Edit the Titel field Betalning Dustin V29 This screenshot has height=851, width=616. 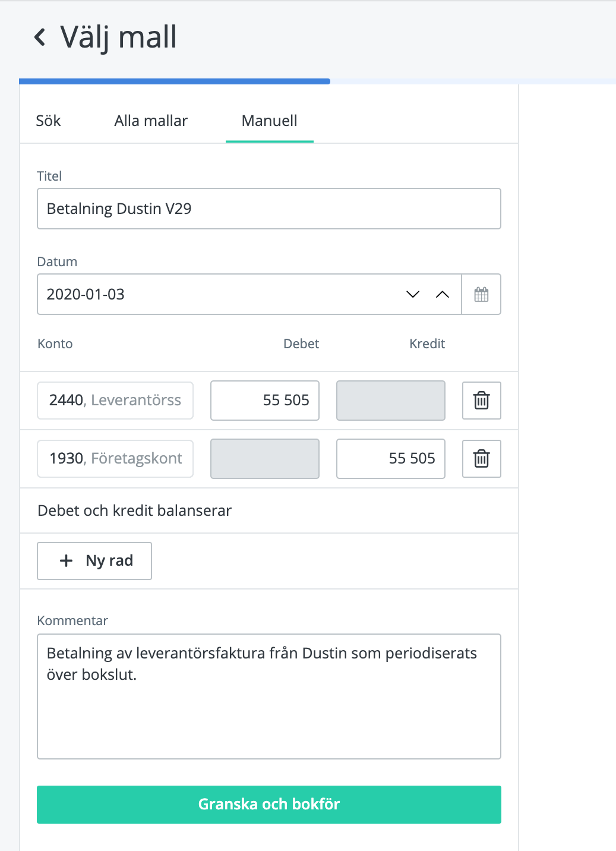[x=268, y=209]
